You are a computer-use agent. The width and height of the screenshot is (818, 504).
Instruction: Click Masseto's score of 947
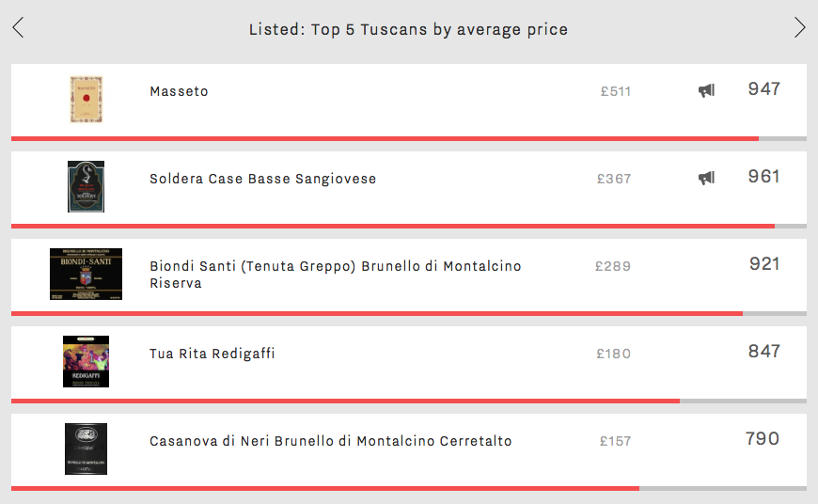(x=764, y=89)
